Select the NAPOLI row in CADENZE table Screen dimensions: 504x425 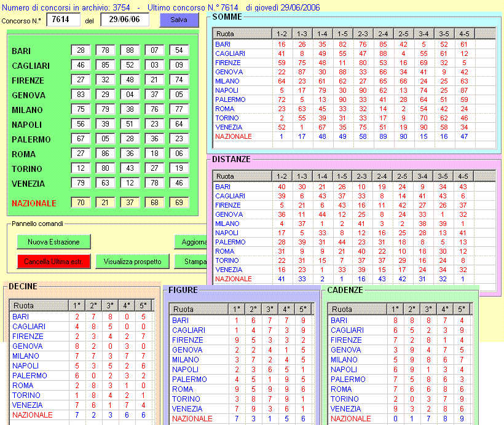tap(401, 370)
